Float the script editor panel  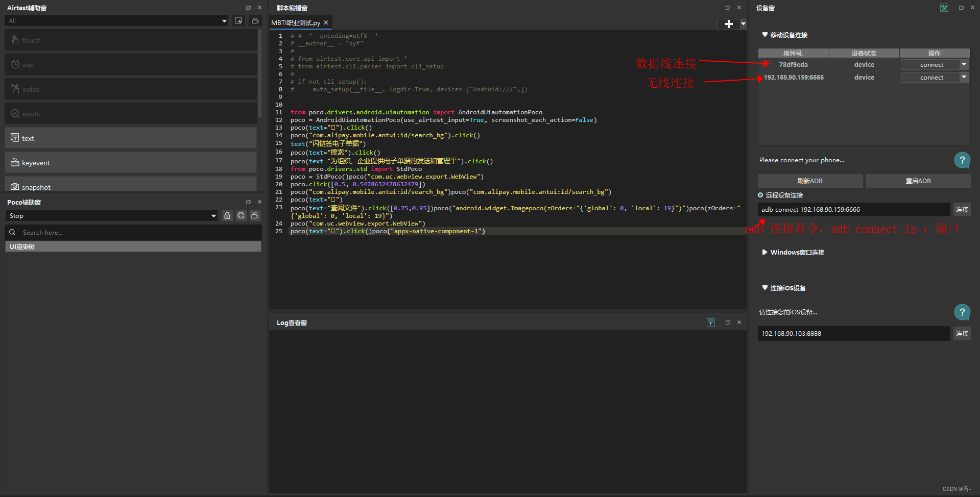tap(728, 8)
